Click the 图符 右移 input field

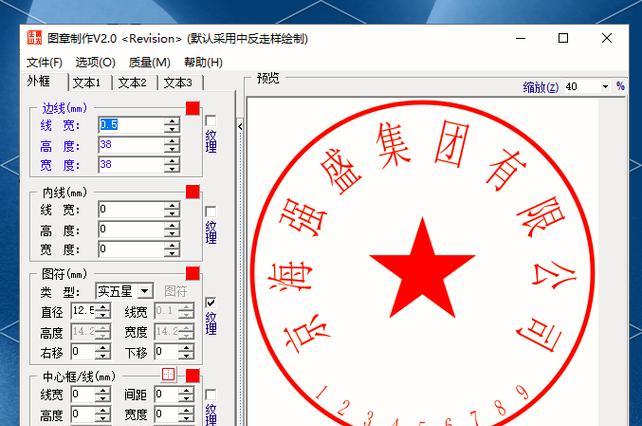83,351
